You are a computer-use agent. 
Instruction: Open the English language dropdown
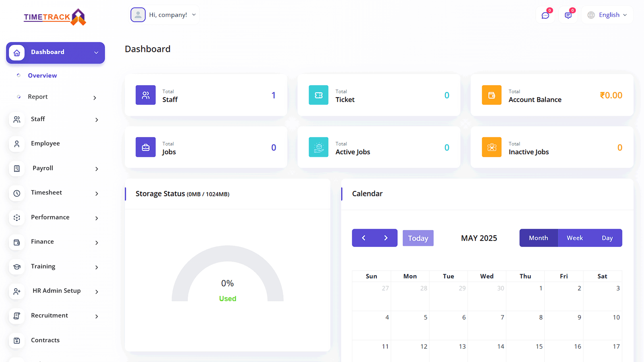609,15
